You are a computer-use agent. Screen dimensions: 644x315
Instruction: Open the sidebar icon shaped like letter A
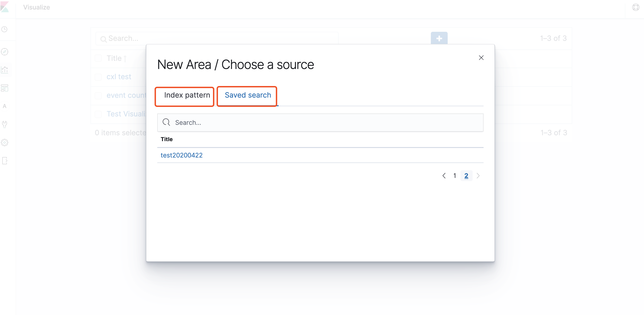click(x=5, y=106)
